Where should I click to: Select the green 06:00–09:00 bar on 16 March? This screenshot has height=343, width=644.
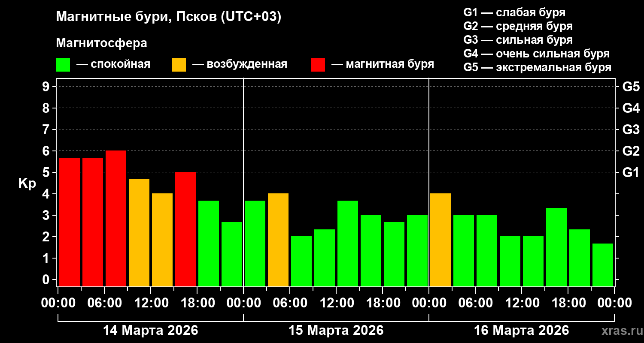coord(487,251)
